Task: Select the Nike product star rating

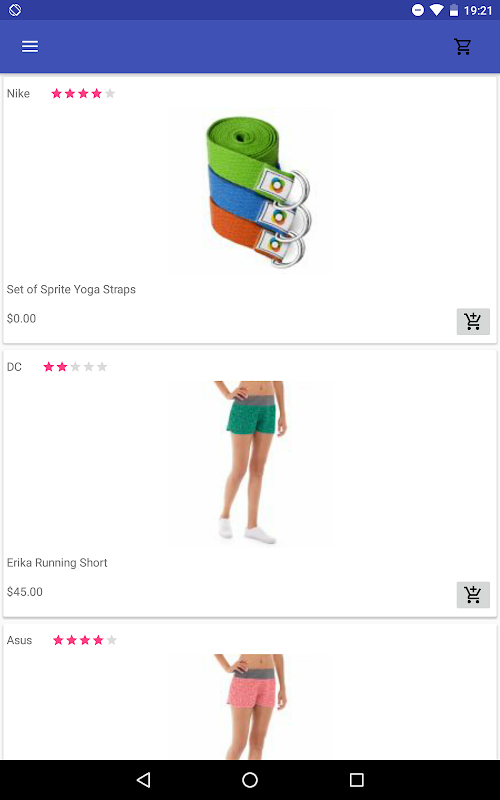Action: tap(83, 93)
